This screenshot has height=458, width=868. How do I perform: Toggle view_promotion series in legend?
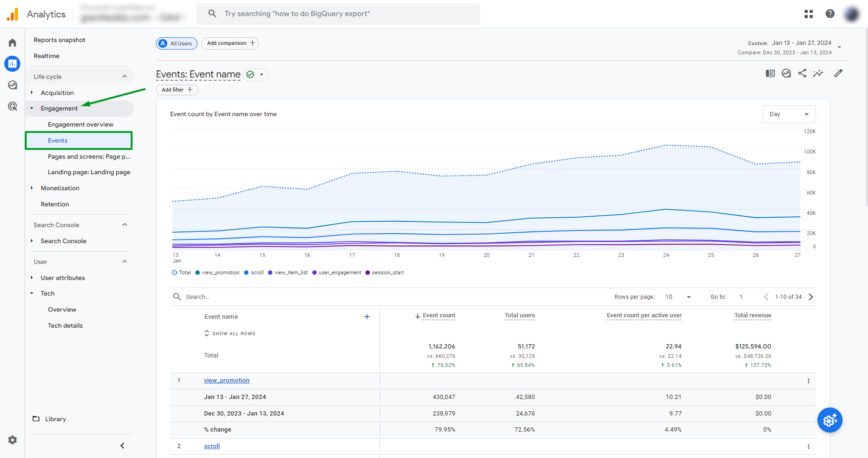[x=217, y=273]
